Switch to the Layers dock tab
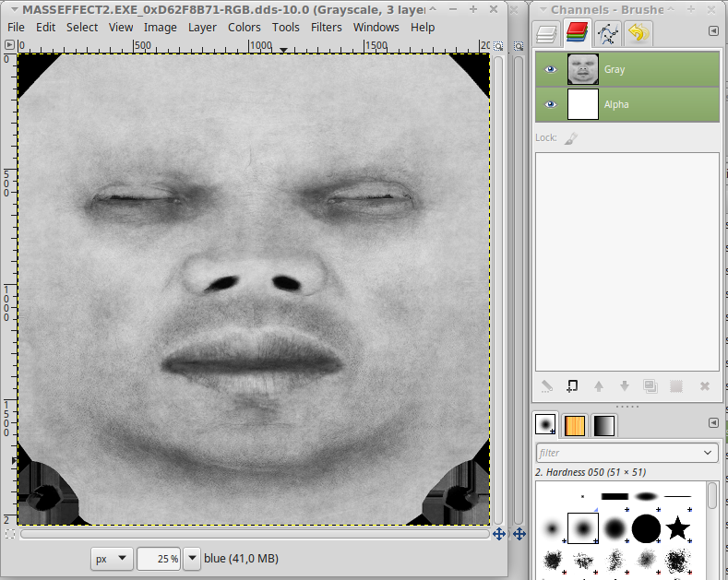 (547, 33)
